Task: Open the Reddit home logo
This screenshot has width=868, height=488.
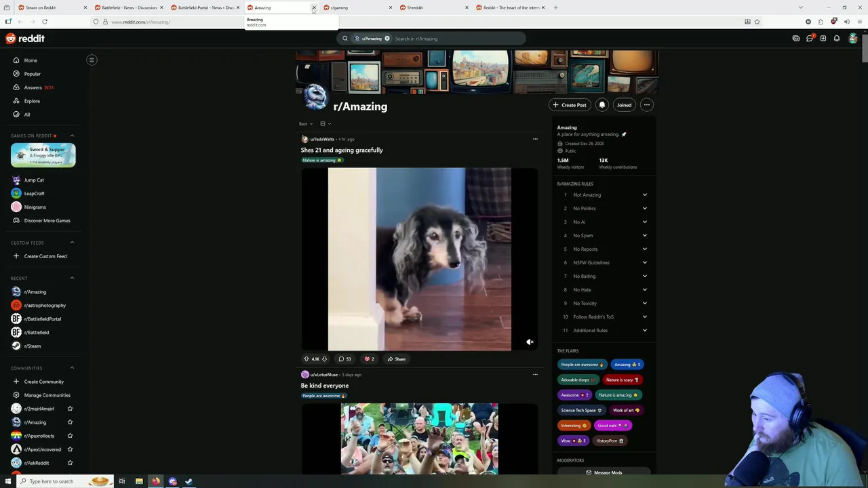Action: tap(25, 39)
